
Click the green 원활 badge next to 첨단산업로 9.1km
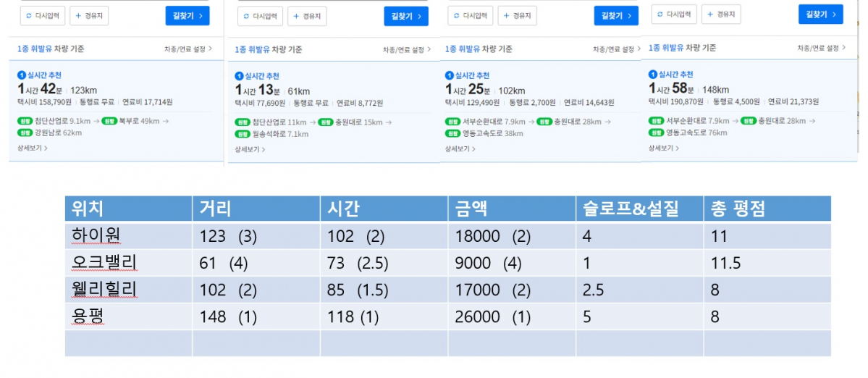(25, 121)
